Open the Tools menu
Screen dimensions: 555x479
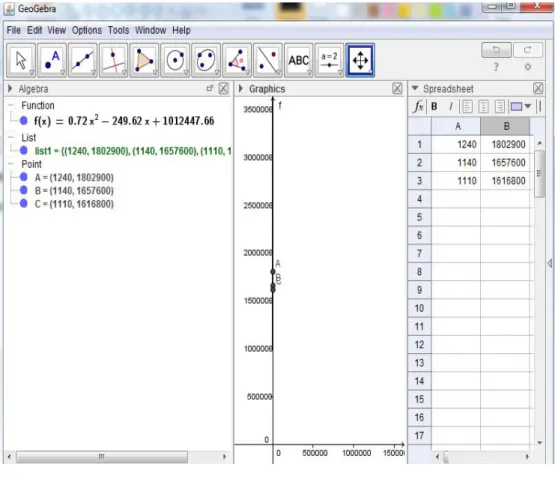pyautogui.click(x=118, y=30)
